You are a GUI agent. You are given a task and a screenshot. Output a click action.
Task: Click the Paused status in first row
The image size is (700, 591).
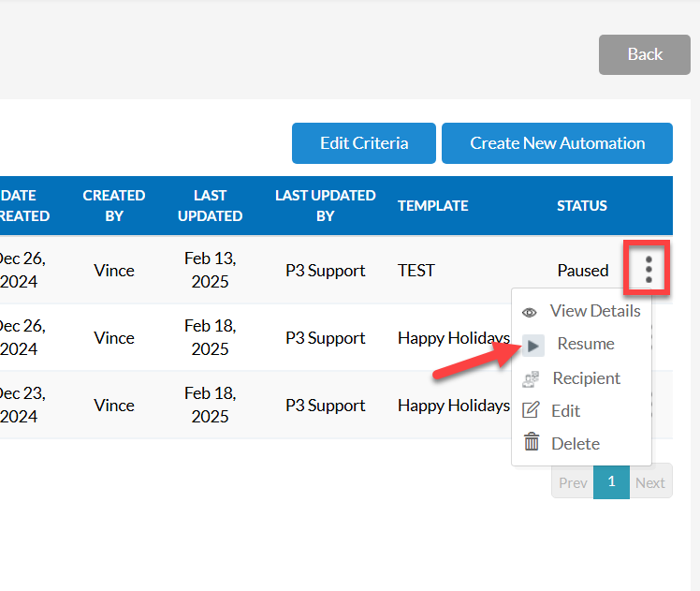click(x=582, y=270)
